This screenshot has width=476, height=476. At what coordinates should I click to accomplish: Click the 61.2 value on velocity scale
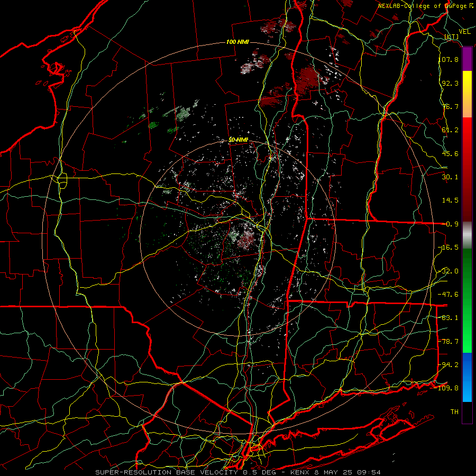[450, 130]
